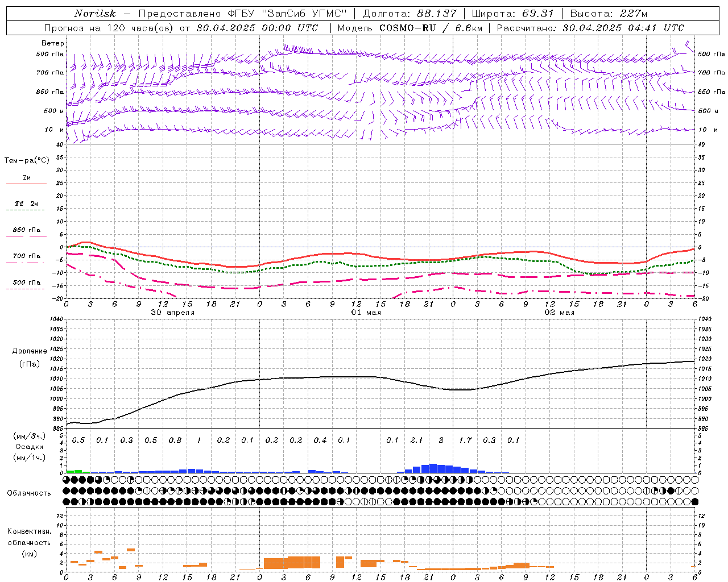Click the Высота: 227м header value

[609, 14]
